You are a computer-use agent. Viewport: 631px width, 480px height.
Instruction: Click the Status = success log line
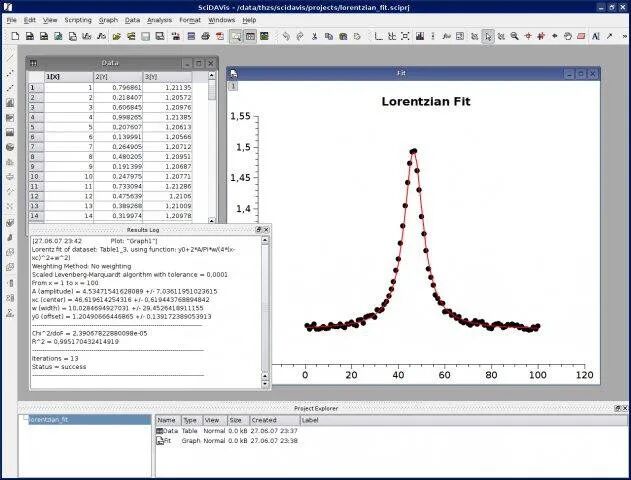(x=59, y=367)
